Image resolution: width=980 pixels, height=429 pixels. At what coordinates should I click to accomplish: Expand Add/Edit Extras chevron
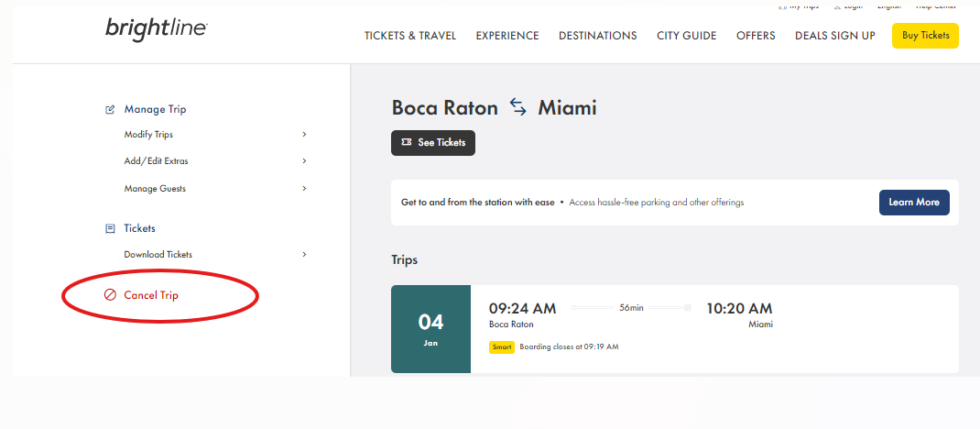click(304, 160)
